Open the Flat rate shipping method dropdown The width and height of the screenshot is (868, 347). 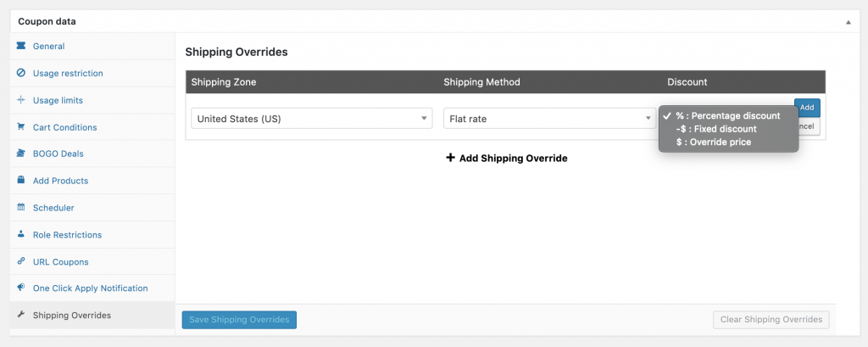(x=548, y=119)
